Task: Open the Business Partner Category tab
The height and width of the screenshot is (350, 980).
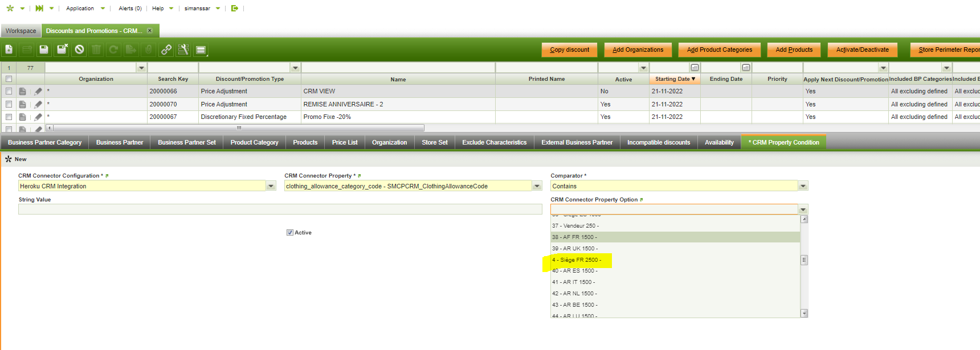Action: click(x=44, y=142)
